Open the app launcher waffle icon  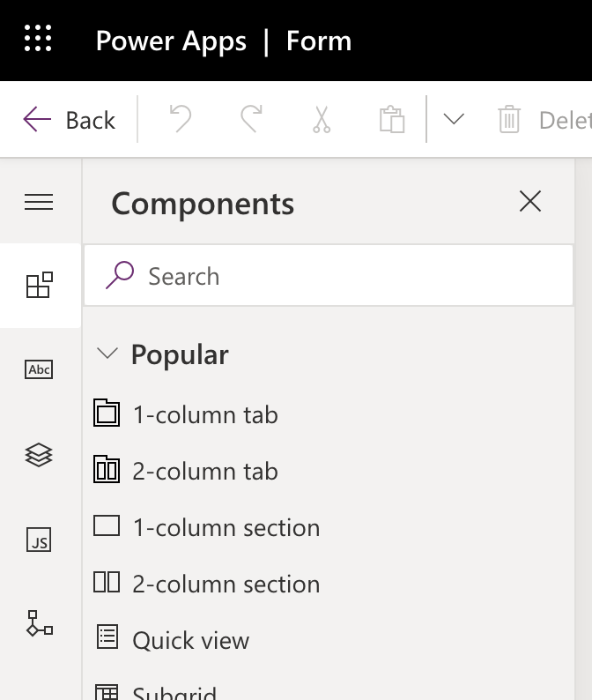[x=38, y=40]
